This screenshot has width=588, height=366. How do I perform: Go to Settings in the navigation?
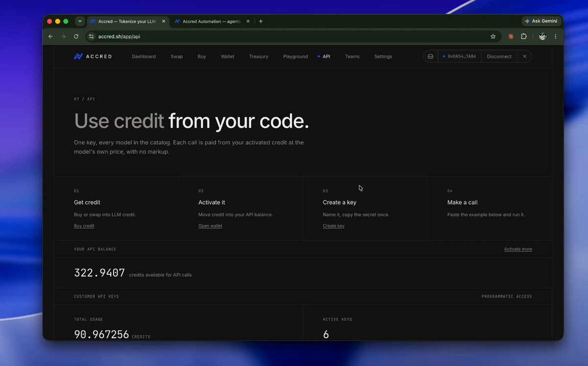[383, 56]
